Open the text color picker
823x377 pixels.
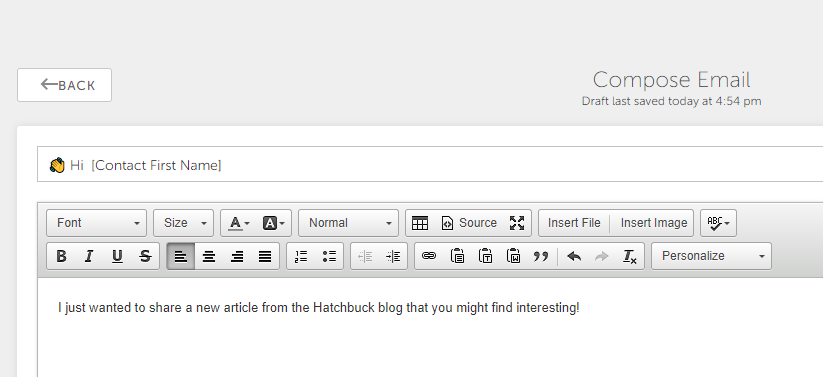[x=238, y=223]
